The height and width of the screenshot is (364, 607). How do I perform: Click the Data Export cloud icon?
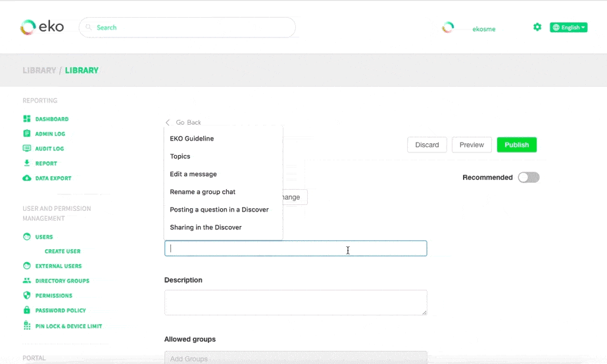27,178
